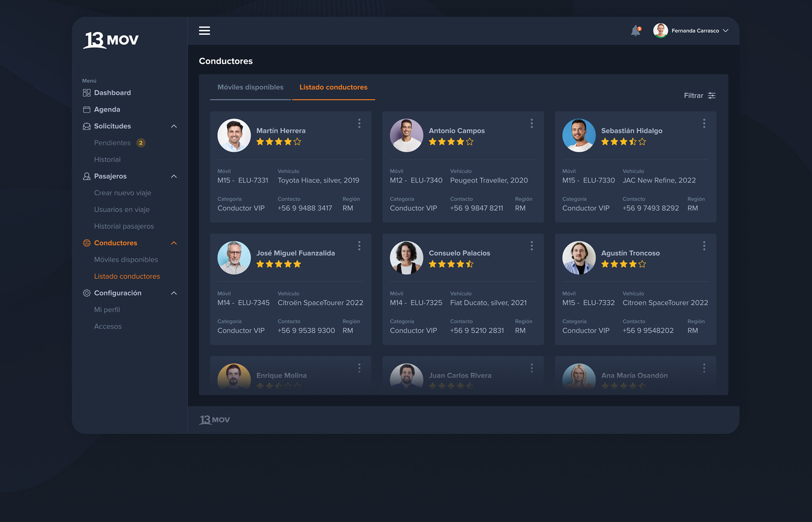Open Martín Herrera's three-dot options menu
Viewport: 812px width, 522px height.
click(x=359, y=123)
